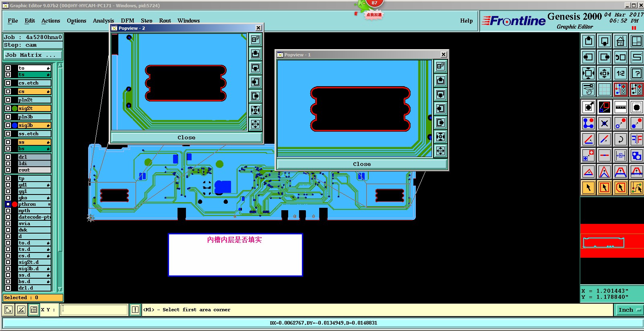Open the wrench and palette settings icon
The image size is (644, 331).
click(x=588, y=89)
